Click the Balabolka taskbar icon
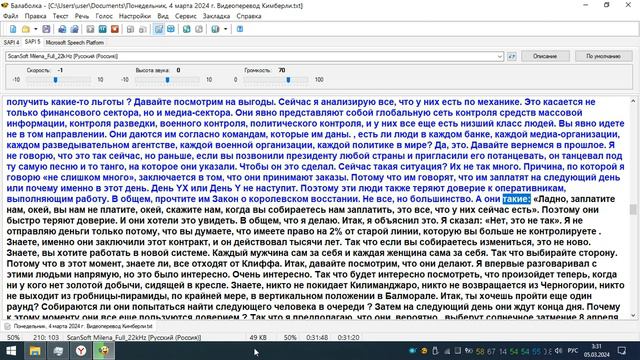 [104, 351]
